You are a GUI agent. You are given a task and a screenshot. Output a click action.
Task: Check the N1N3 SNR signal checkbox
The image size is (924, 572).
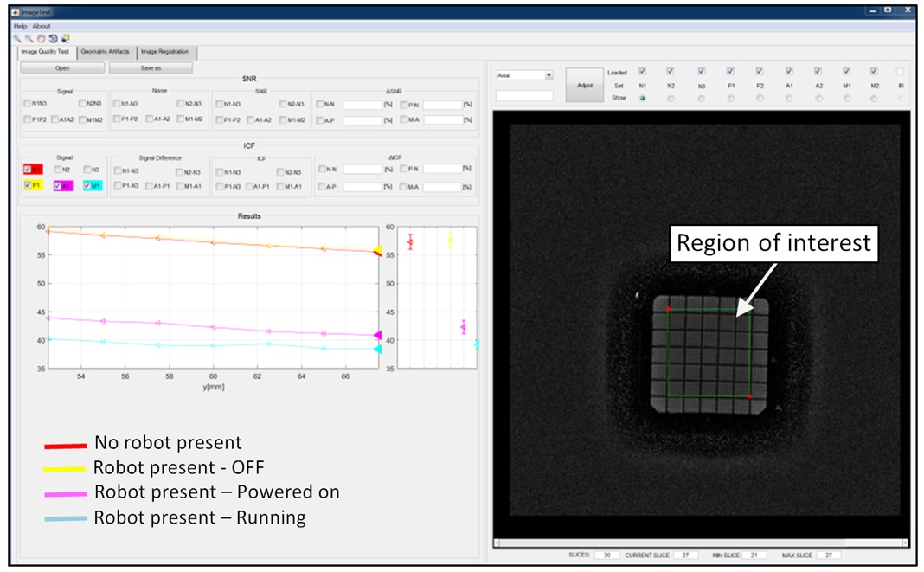29,103
